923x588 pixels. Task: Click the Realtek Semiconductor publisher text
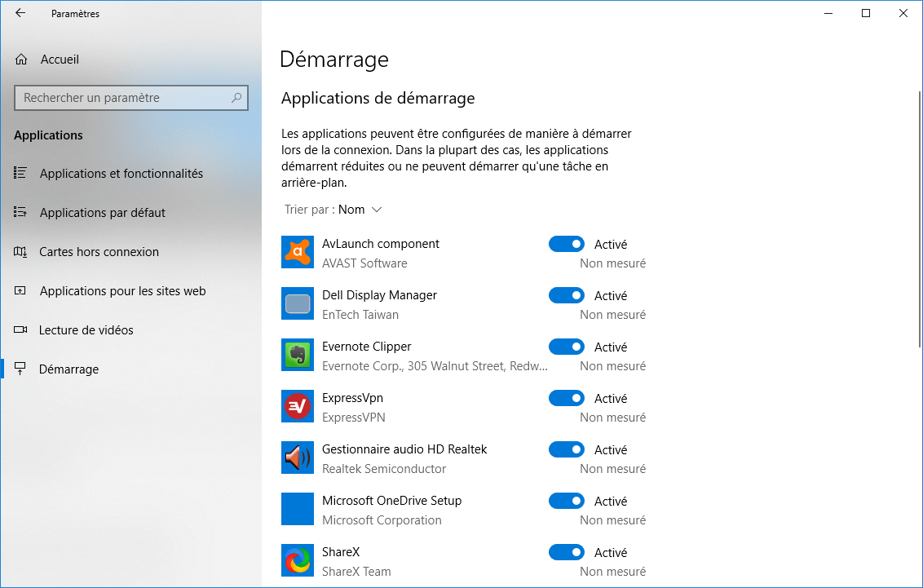pos(384,468)
